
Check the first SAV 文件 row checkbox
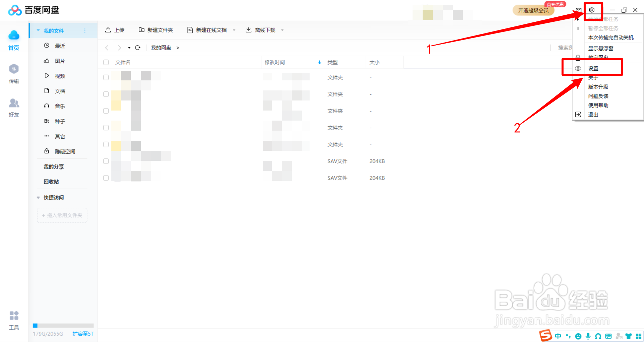click(106, 161)
